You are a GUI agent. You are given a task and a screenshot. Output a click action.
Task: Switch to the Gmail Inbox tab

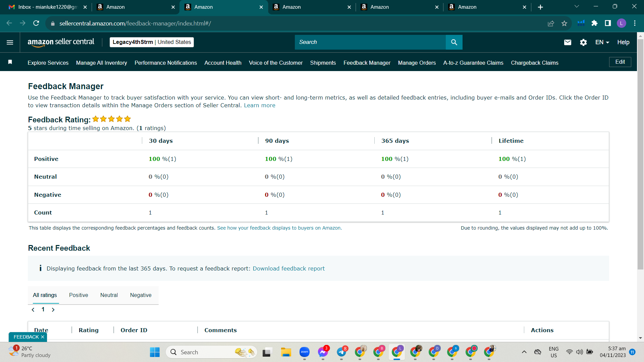pyautogui.click(x=47, y=7)
